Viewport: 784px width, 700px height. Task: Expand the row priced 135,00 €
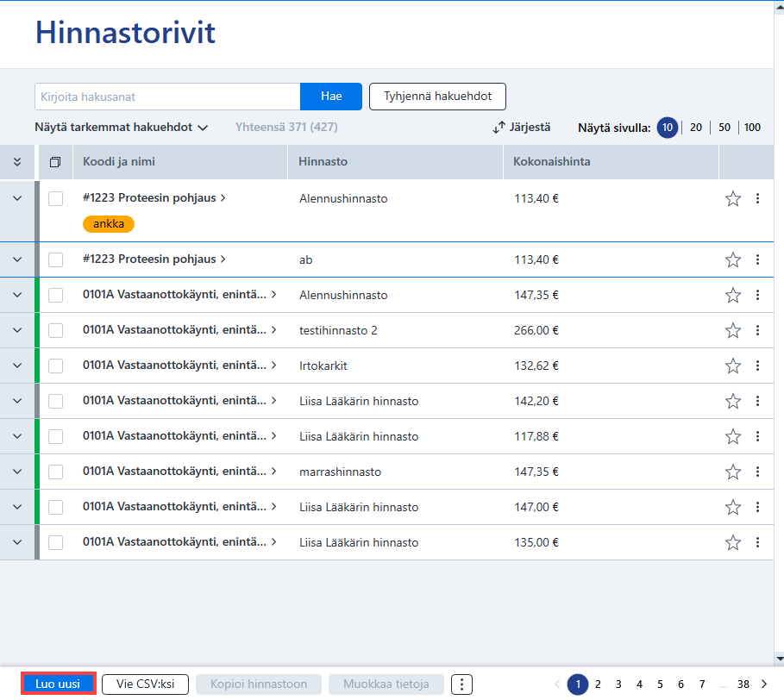click(17, 542)
